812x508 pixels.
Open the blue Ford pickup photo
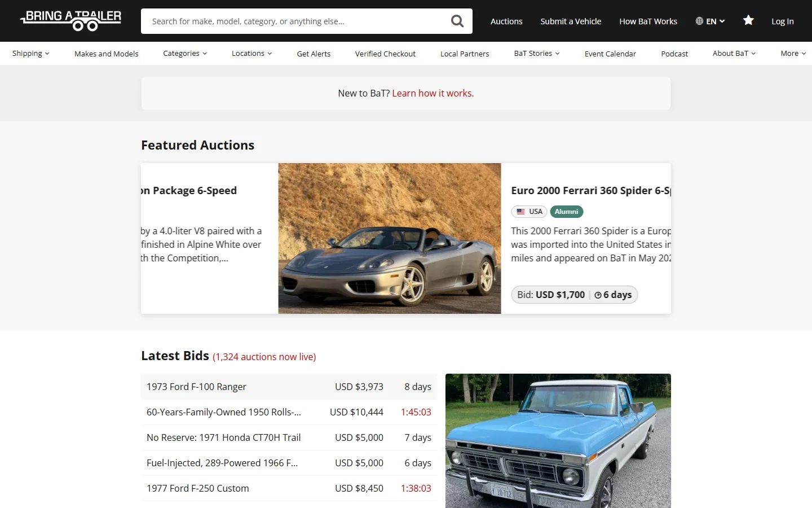[558, 441]
